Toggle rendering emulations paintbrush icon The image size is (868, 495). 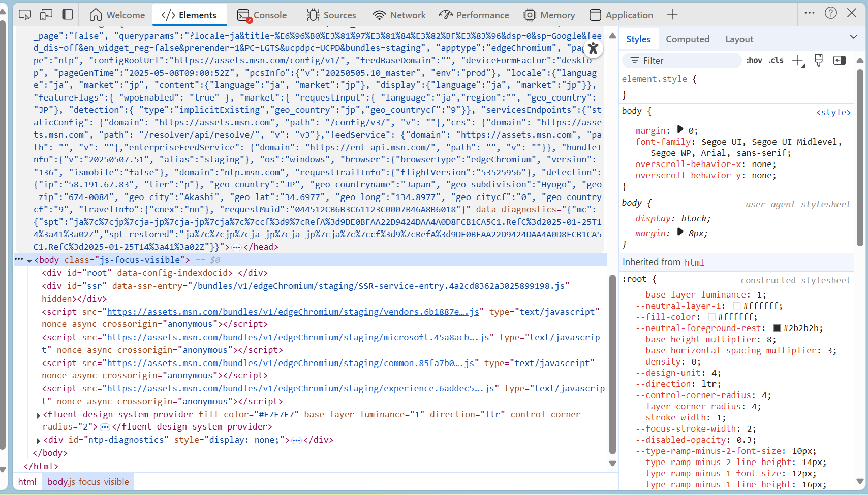coord(819,60)
